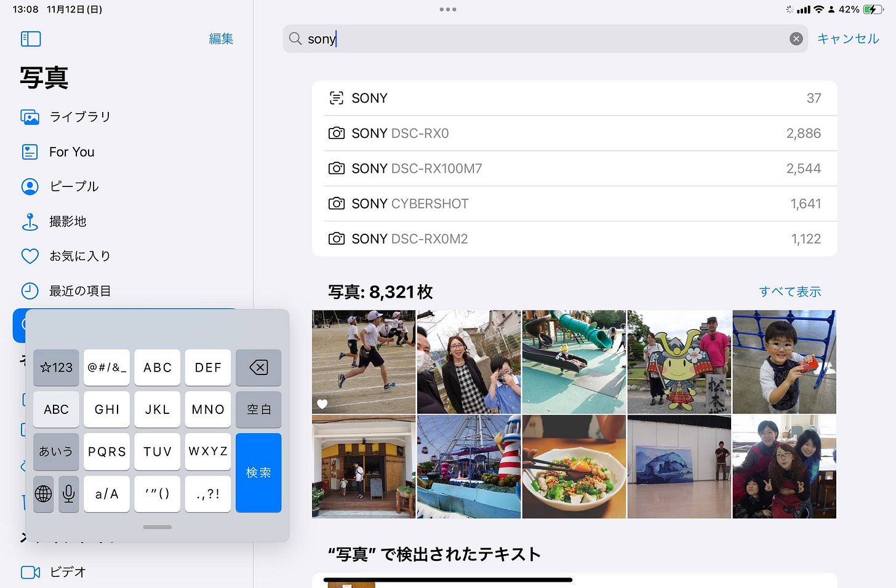Screen dimensions: 896x588
Task: Tap the 空白 space key
Action: (258, 410)
